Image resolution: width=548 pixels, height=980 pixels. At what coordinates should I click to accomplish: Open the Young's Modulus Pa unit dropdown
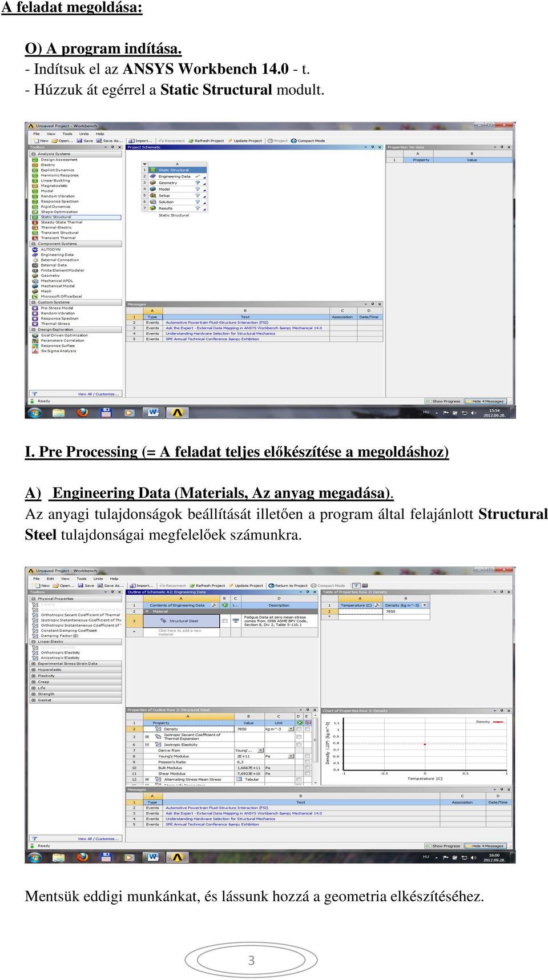291,756
